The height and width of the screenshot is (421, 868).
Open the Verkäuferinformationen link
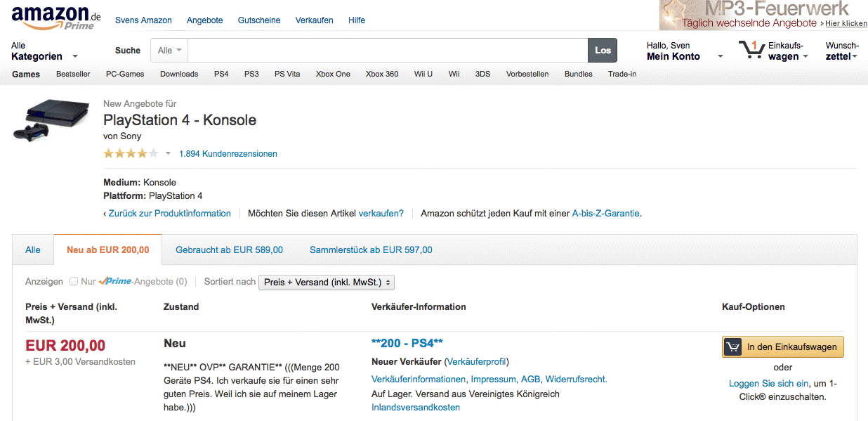(x=419, y=379)
